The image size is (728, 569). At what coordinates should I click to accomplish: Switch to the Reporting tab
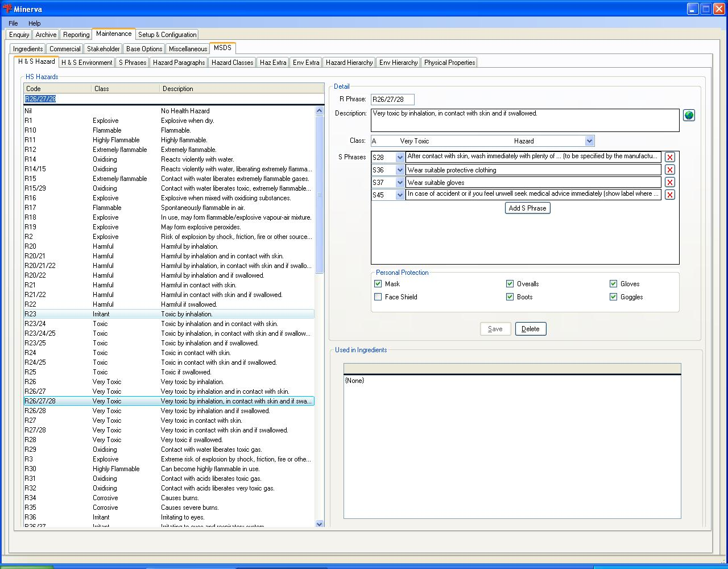click(76, 35)
